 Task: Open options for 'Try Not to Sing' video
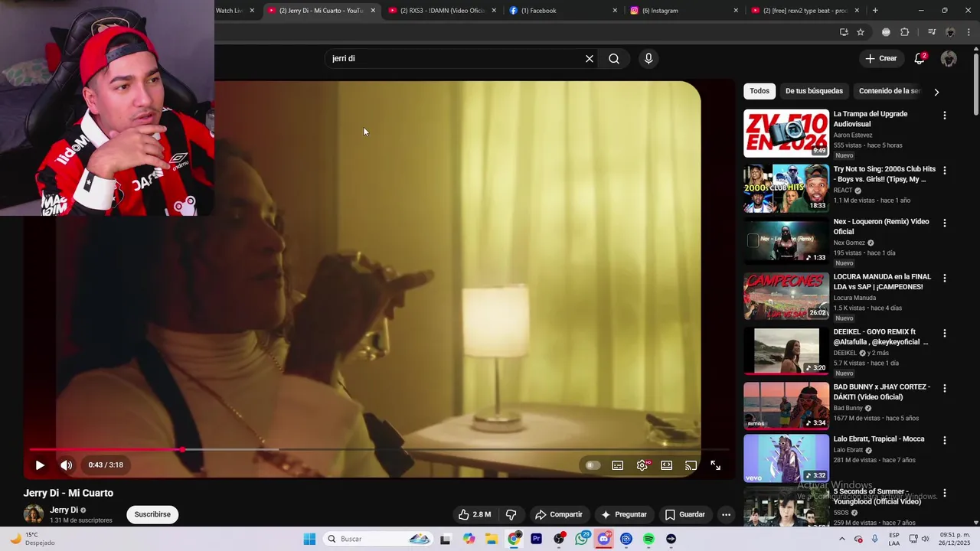point(944,171)
